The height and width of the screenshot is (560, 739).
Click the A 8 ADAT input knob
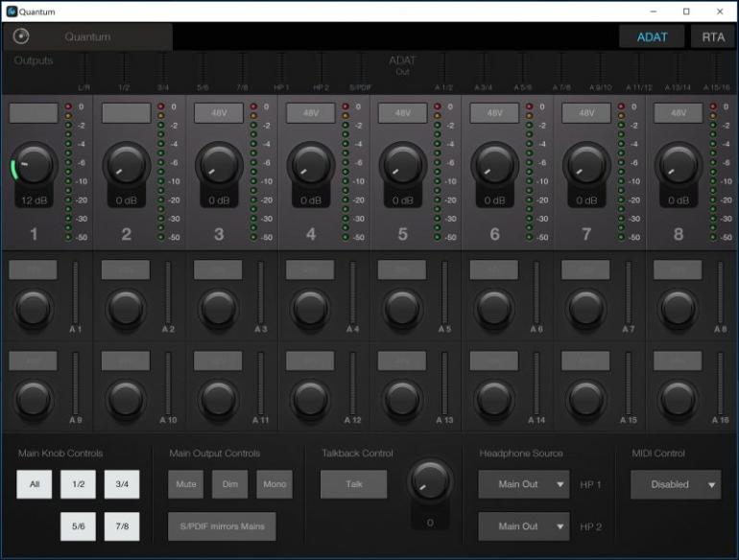pyautogui.click(x=678, y=309)
